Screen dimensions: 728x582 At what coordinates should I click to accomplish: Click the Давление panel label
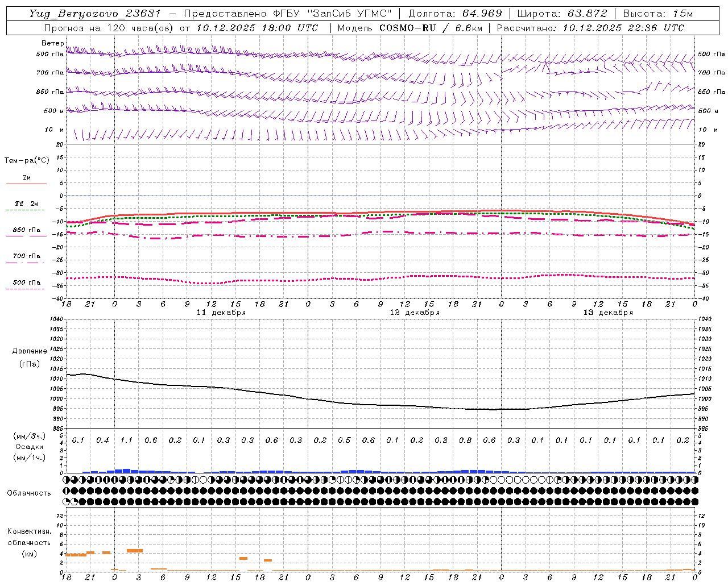30,351
